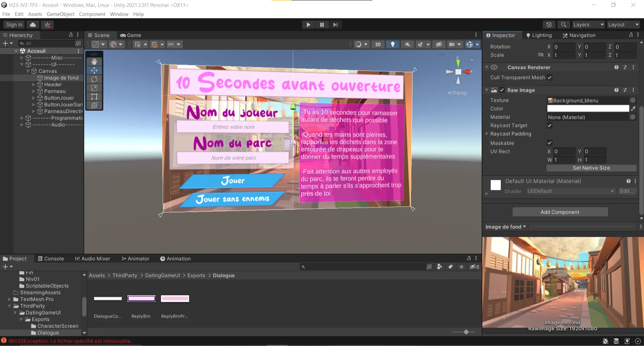The width and height of the screenshot is (644, 346).
Task: Disable Maskable on the Raw Image
Action: 549,143
